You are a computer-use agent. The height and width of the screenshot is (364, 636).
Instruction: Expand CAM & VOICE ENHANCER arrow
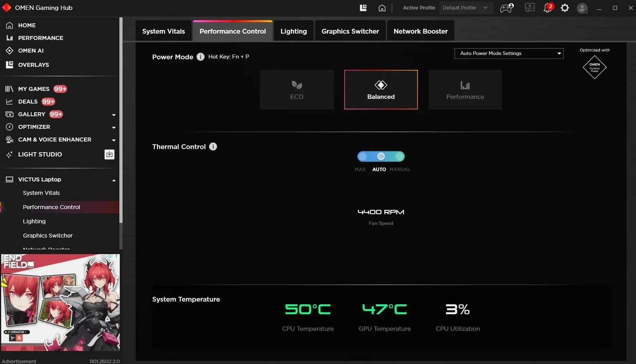114,140
